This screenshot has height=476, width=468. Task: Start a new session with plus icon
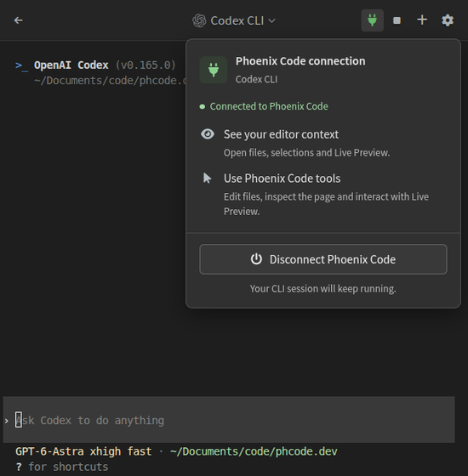pos(422,20)
